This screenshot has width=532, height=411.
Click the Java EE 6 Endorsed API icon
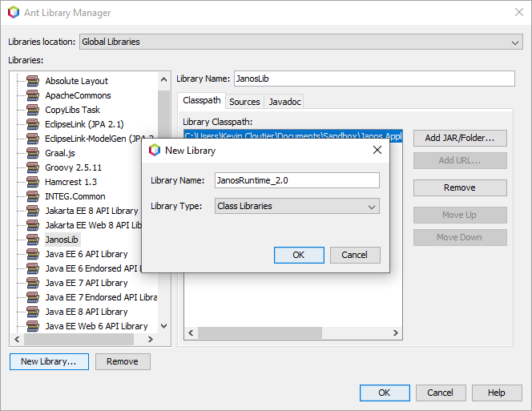pos(33,268)
